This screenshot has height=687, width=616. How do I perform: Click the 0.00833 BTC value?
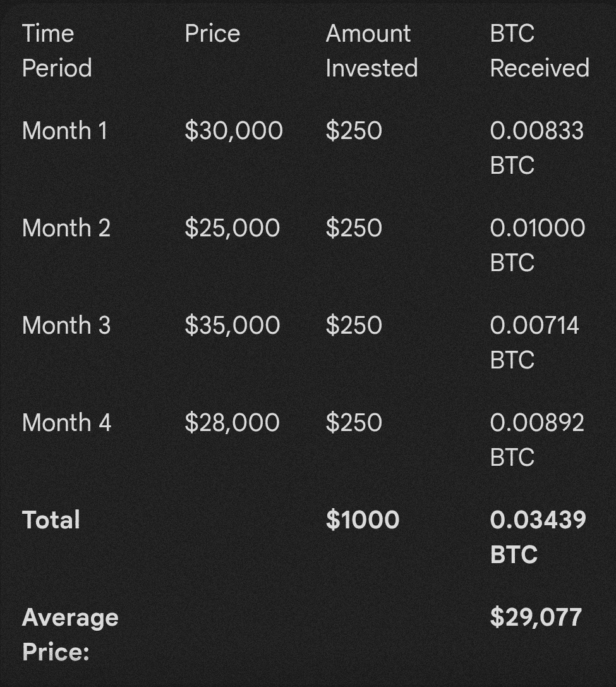pos(536,148)
